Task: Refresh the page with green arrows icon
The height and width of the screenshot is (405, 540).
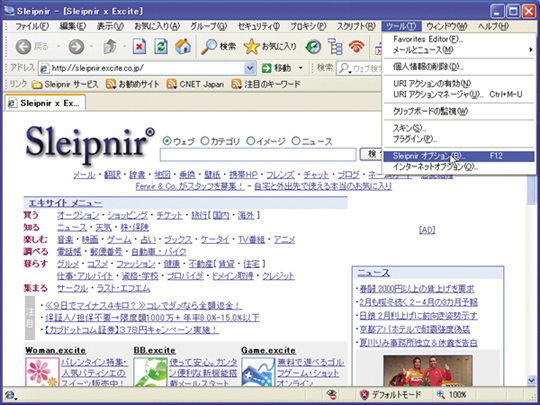Action: 161,46
